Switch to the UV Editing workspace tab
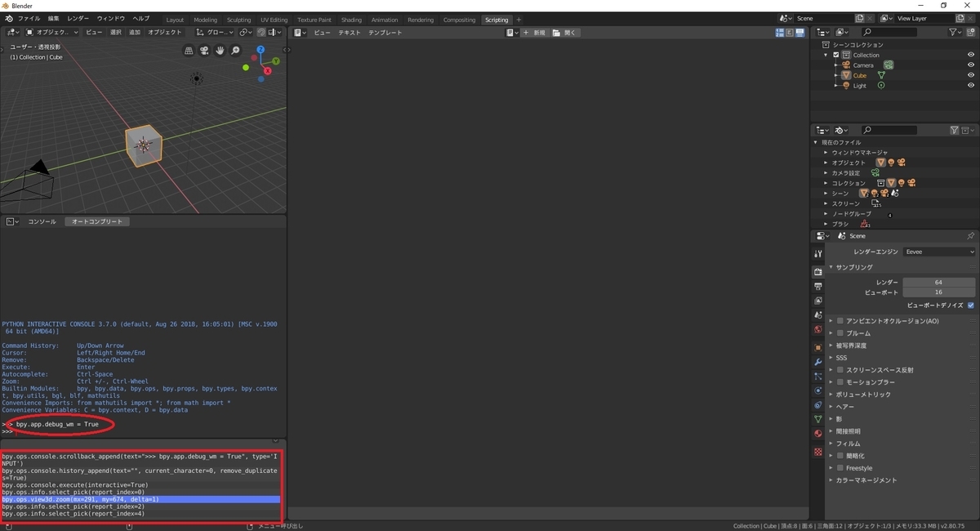The width and height of the screenshot is (980, 531). tap(274, 20)
